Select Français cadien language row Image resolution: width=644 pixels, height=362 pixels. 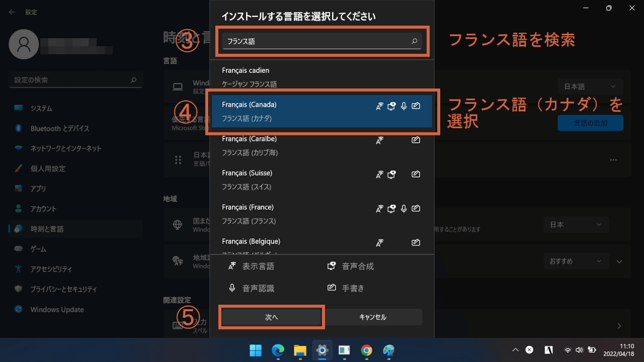point(322,77)
